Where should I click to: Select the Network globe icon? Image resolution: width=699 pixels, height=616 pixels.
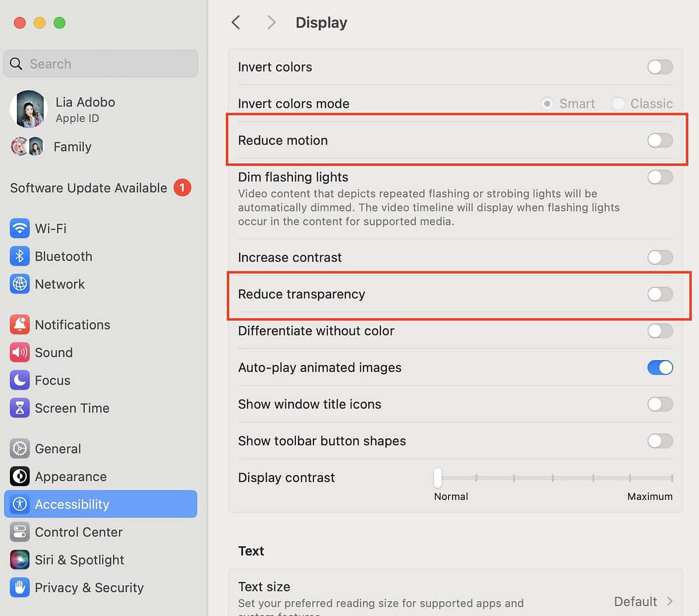(x=20, y=284)
